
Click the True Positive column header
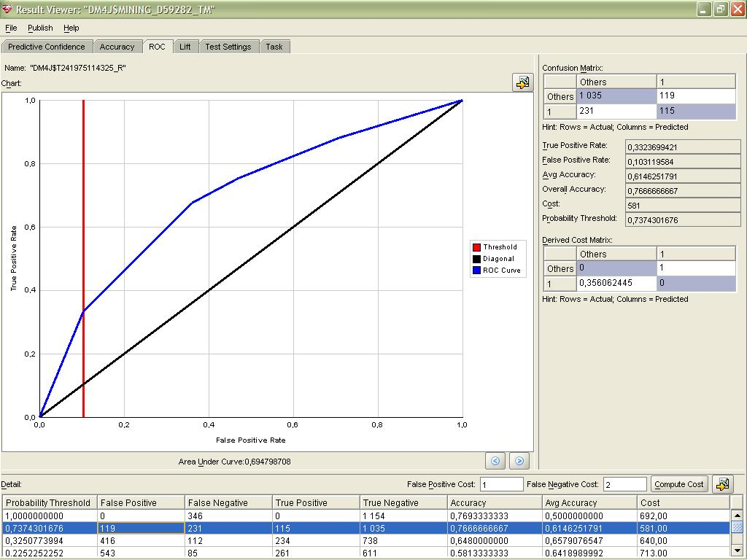(x=316, y=502)
